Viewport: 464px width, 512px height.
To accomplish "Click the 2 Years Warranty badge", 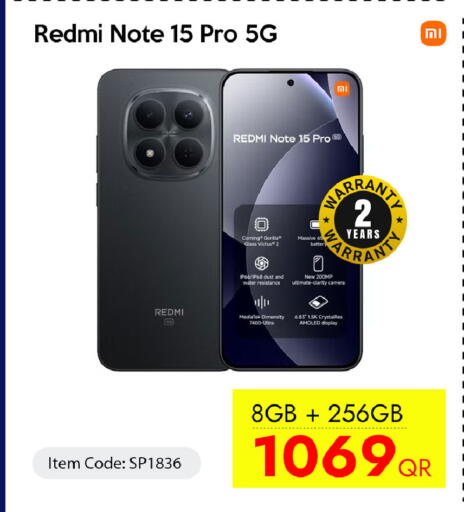I will (363, 220).
